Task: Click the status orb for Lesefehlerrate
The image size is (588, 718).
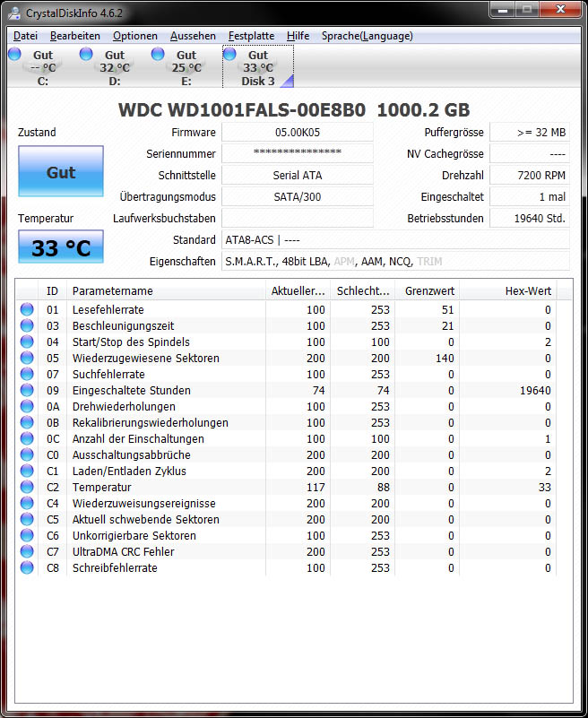Action: pyautogui.click(x=27, y=309)
